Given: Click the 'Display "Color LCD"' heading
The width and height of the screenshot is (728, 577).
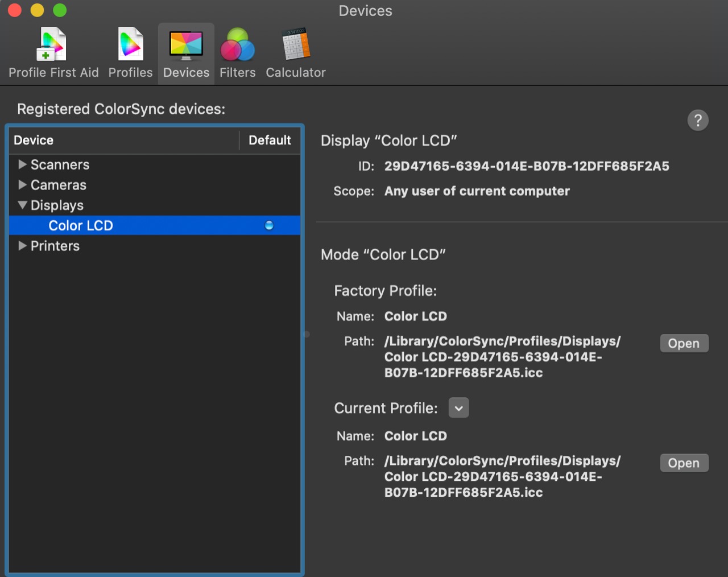Looking at the screenshot, I should 389,141.
